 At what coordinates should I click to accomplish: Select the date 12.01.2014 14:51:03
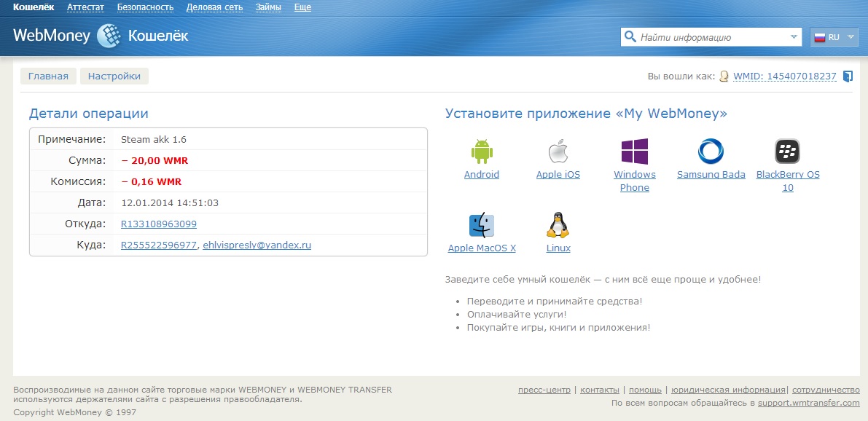pos(170,203)
